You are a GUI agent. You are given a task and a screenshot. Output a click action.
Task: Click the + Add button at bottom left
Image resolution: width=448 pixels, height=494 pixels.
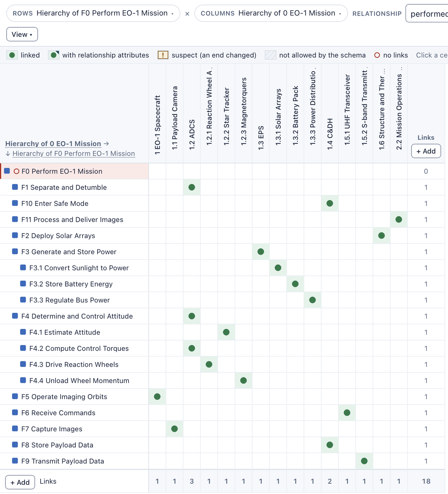(20, 482)
